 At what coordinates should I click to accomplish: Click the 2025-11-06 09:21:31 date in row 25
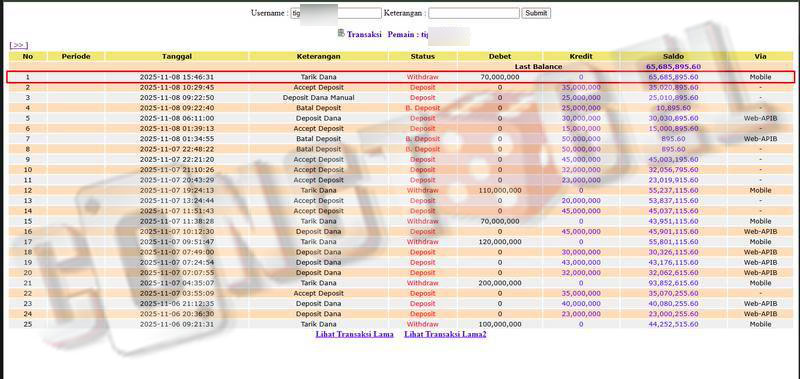coord(177,324)
